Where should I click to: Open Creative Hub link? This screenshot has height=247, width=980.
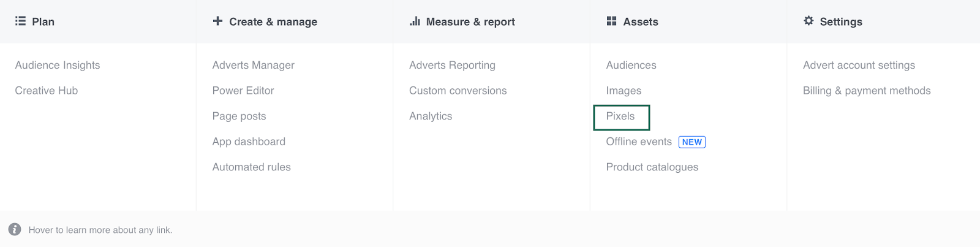point(47,91)
